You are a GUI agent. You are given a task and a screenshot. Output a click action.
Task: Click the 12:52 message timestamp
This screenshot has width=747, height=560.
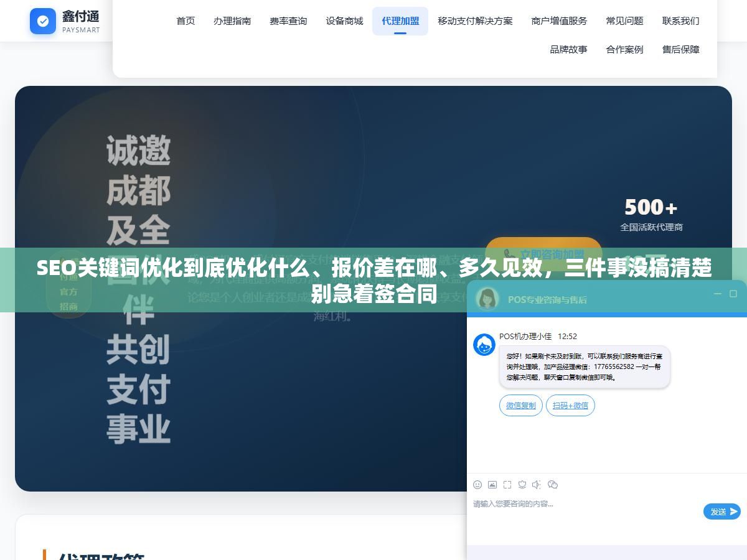pos(567,337)
